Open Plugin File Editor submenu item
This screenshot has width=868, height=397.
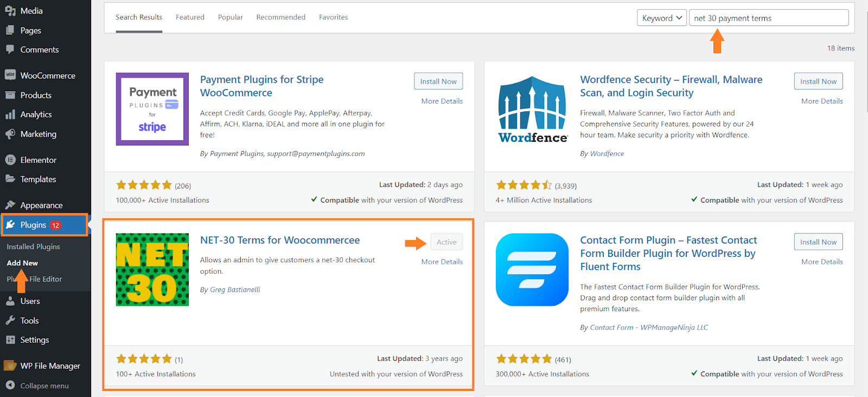click(34, 279)
